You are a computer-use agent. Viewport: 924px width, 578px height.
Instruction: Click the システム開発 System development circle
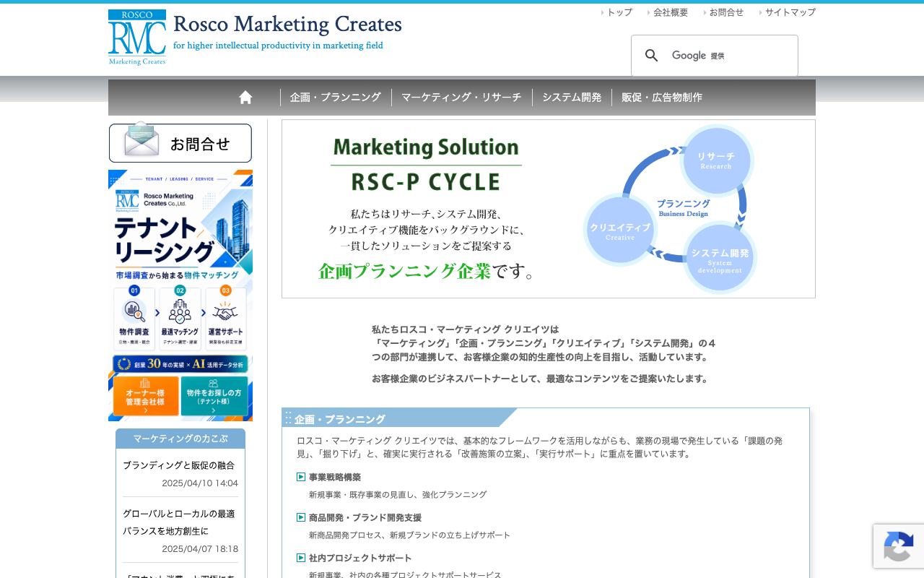tap(720, 258)
